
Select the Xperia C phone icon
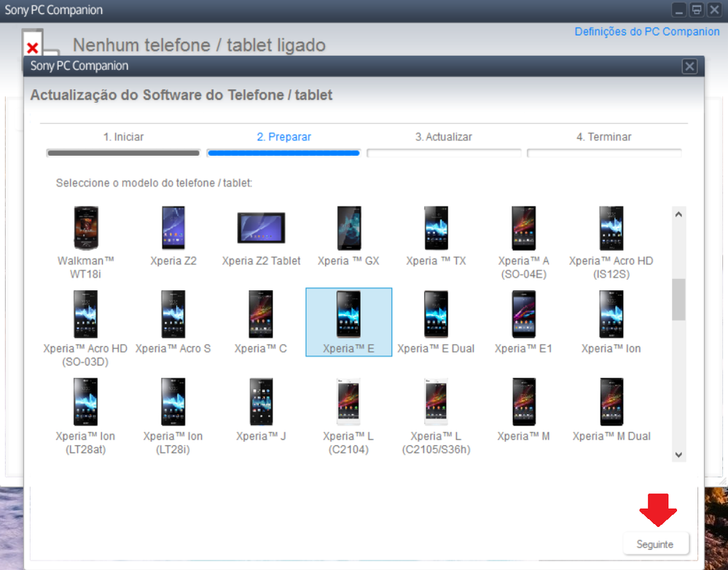pos(261,316)
